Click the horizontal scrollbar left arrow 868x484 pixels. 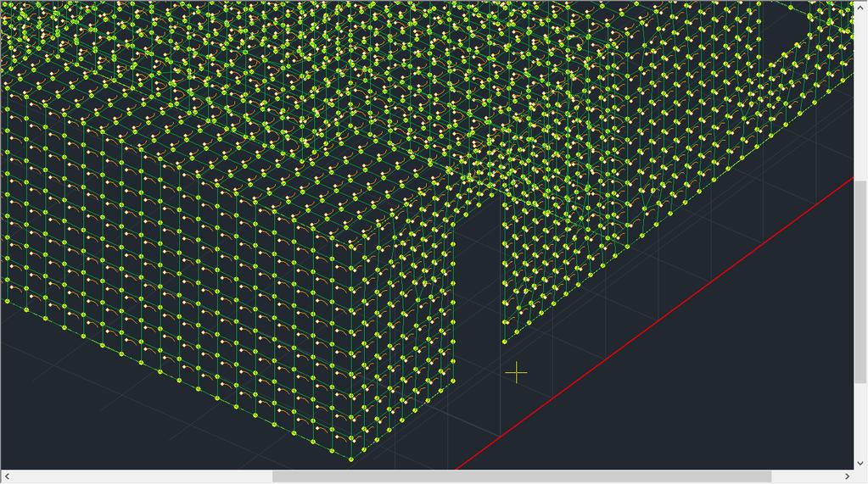pyautogui.click(x=7, y=476)
